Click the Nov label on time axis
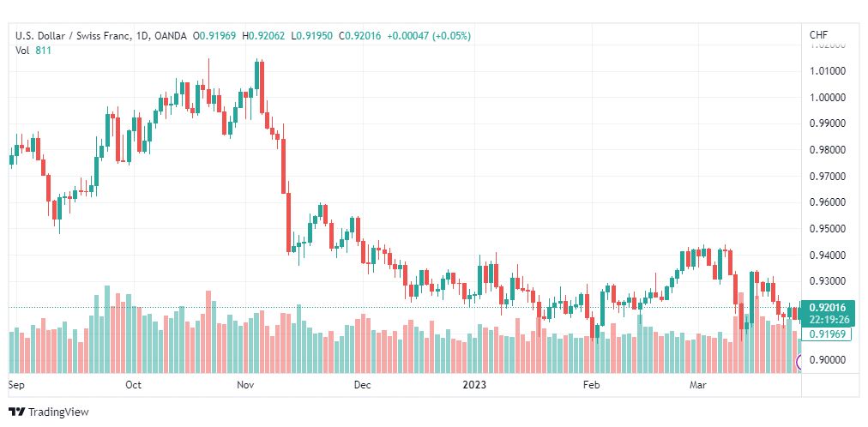 click(245, 384)
